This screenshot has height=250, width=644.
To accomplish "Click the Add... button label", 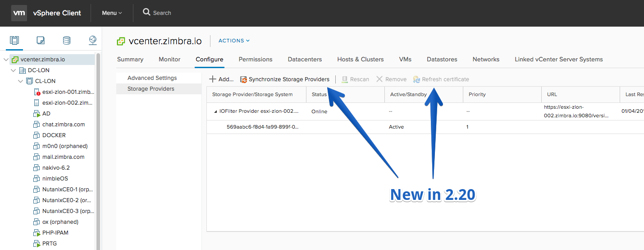I will 226,79.
